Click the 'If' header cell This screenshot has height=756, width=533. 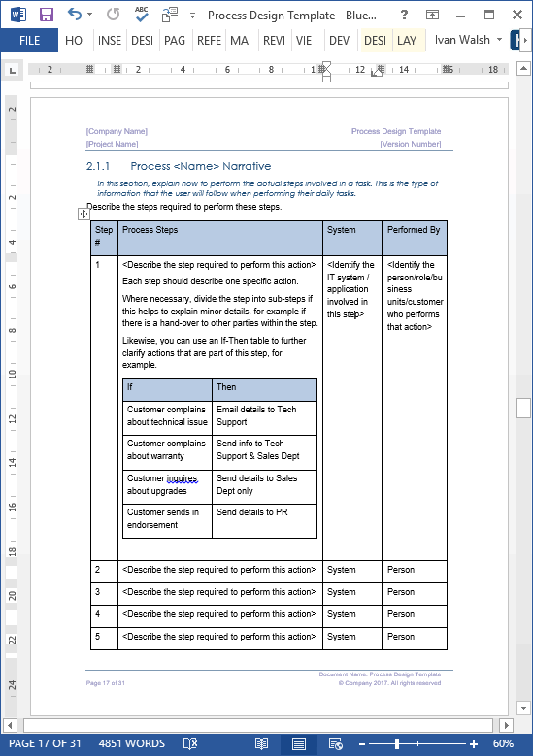[x=167, y=390]
